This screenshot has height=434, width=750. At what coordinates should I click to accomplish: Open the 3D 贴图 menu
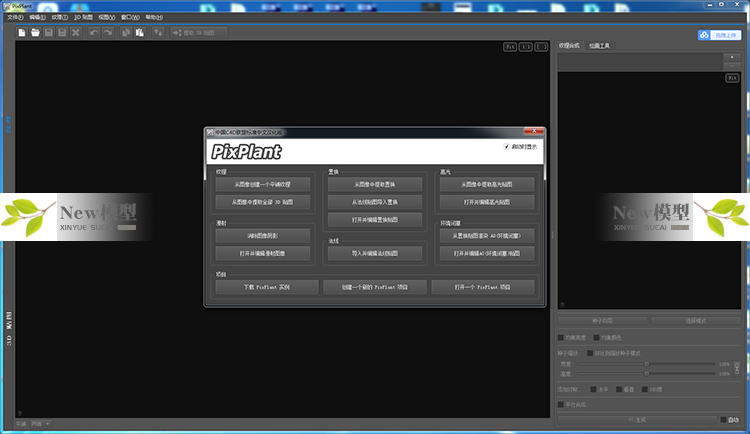coord(83,17)
